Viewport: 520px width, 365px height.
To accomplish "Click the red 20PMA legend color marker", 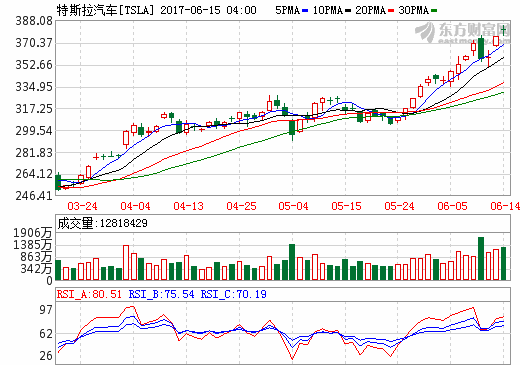I will tap(391, 11).
